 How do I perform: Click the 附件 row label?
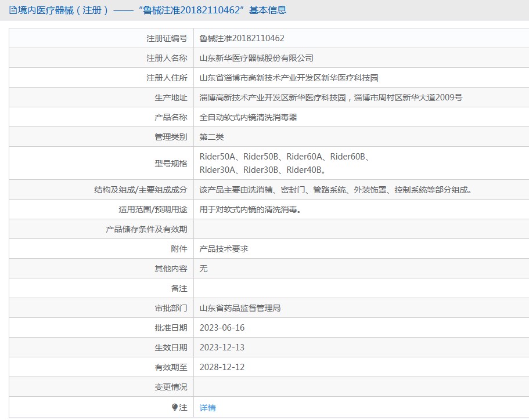pyautogui.click(x=179, y=249)
